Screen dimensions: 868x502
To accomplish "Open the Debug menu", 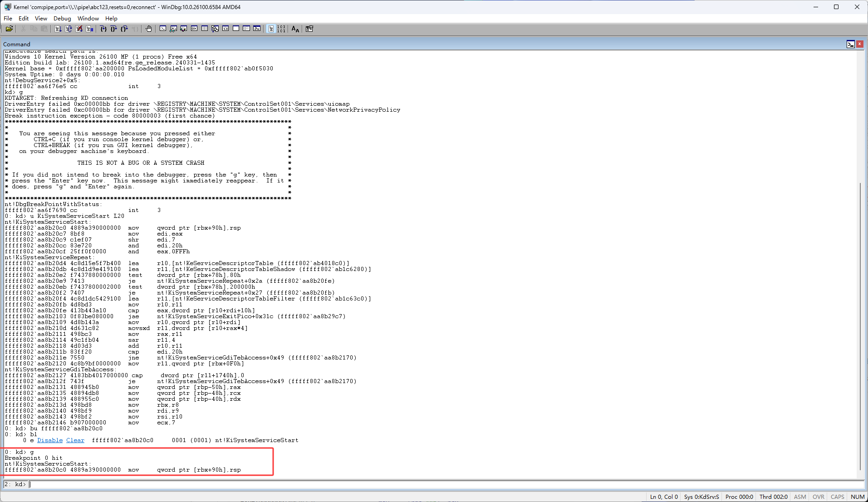I will (62, 19).
